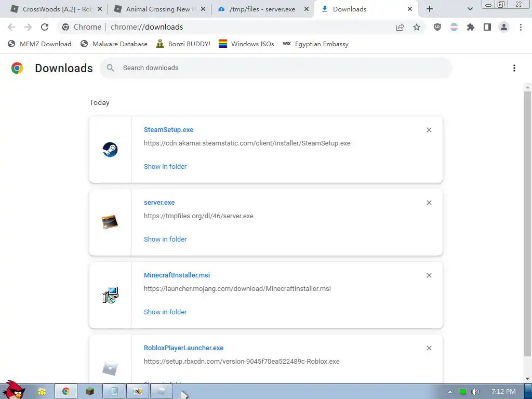Open the RobloxPlayerLauncher.exe file link
This screenshot has height=399, width=532.
(183, 348)
